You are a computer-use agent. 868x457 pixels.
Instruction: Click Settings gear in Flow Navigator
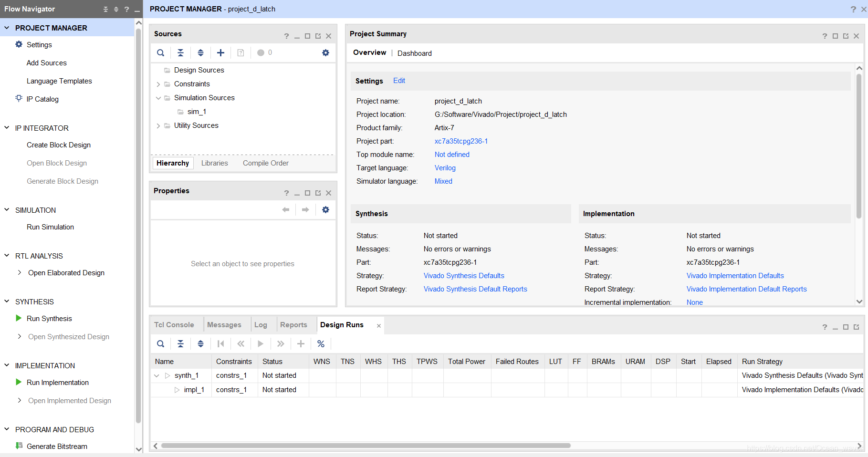click(x=19, y=44)
